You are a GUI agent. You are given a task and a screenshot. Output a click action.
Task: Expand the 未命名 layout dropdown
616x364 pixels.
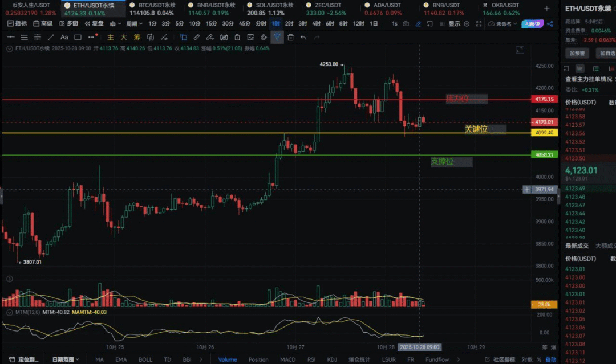click(x=506, y=24)
